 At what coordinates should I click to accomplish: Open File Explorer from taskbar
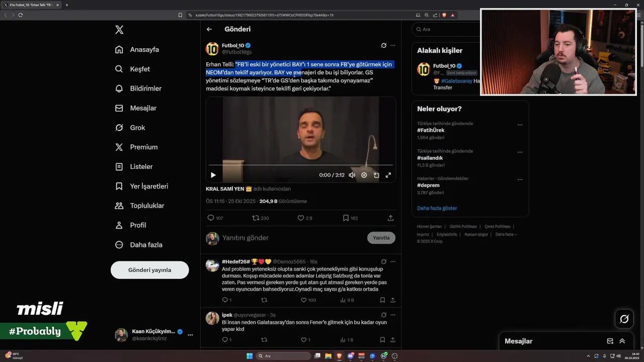329,356
